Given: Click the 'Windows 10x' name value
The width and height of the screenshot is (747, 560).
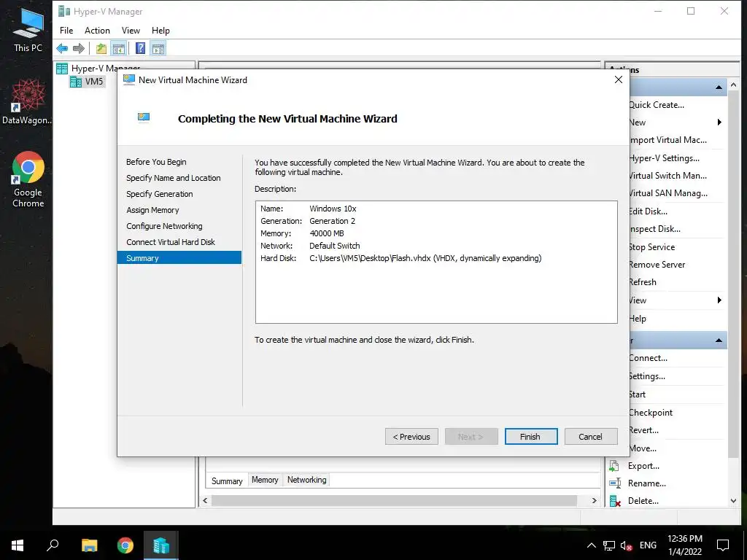Looking at the screenshot, I should pos(333,209).
